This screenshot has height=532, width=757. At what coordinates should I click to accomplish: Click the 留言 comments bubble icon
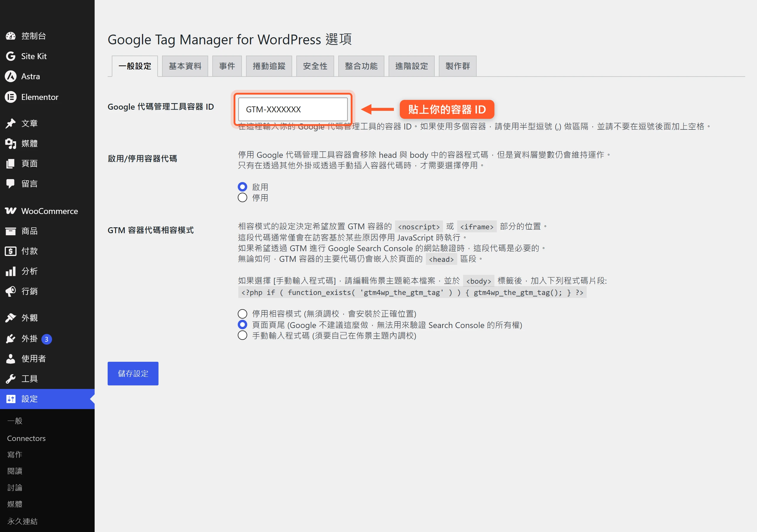click(11, 184)
